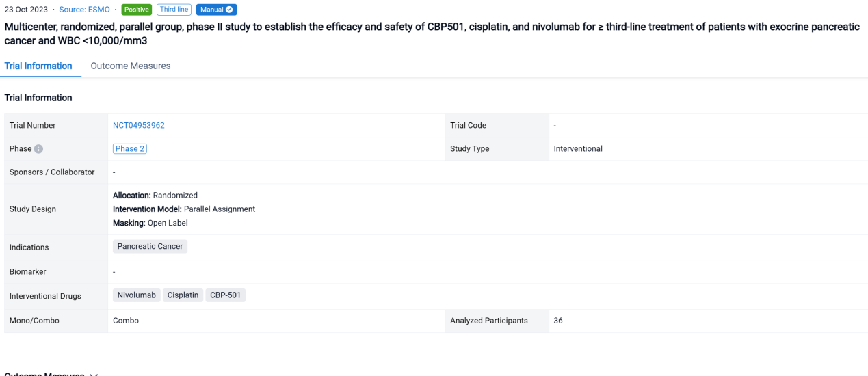Viewport: 868px width, 376px height.
Task: Switch to the Outcome Measures tab
Action: click(130, 66)
